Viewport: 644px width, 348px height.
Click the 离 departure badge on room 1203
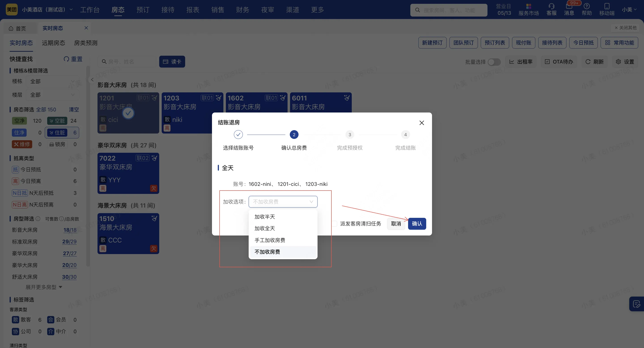pyautogui.click(x=167, y=128)
